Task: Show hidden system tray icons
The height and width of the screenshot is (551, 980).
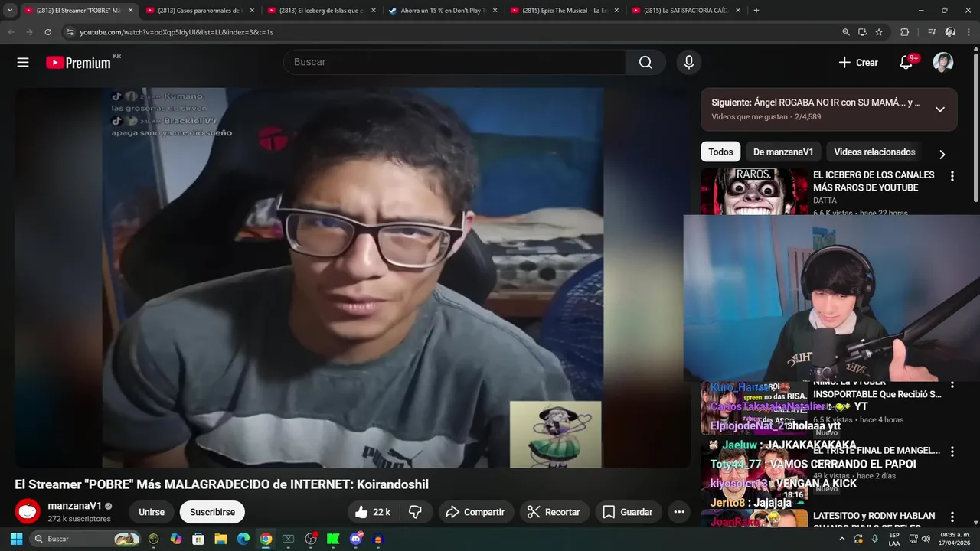Action: click(843, 539)
